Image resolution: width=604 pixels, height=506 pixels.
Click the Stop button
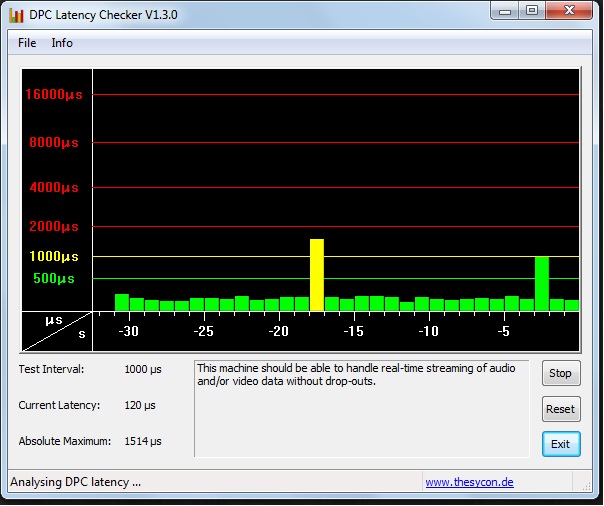561,373
